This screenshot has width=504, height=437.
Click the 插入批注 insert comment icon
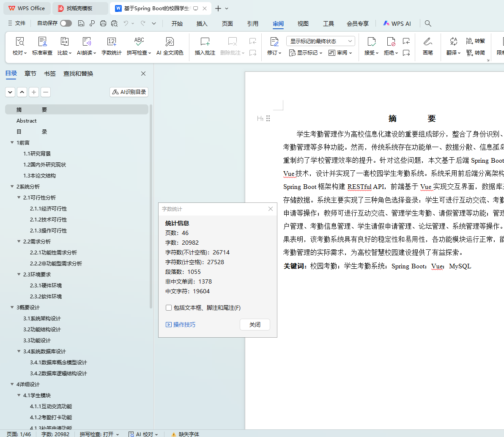tap(205, 46)
